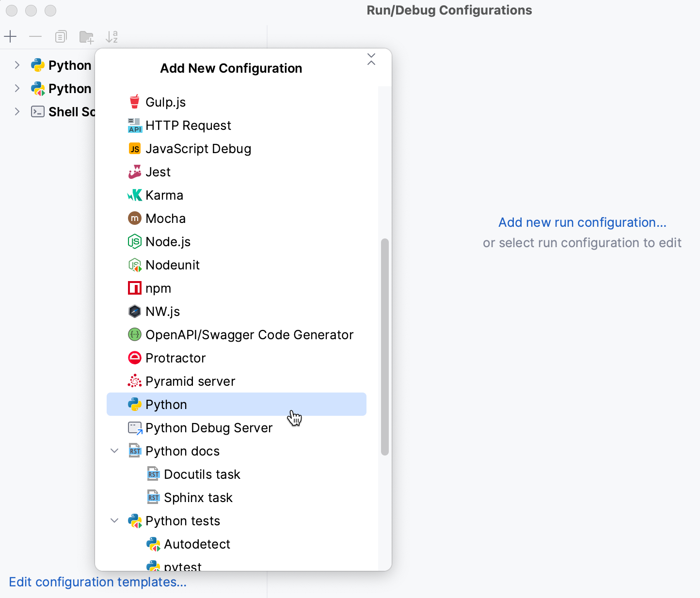
Task: Select the Sphinx task entry
Action: [x=198, y=497]
